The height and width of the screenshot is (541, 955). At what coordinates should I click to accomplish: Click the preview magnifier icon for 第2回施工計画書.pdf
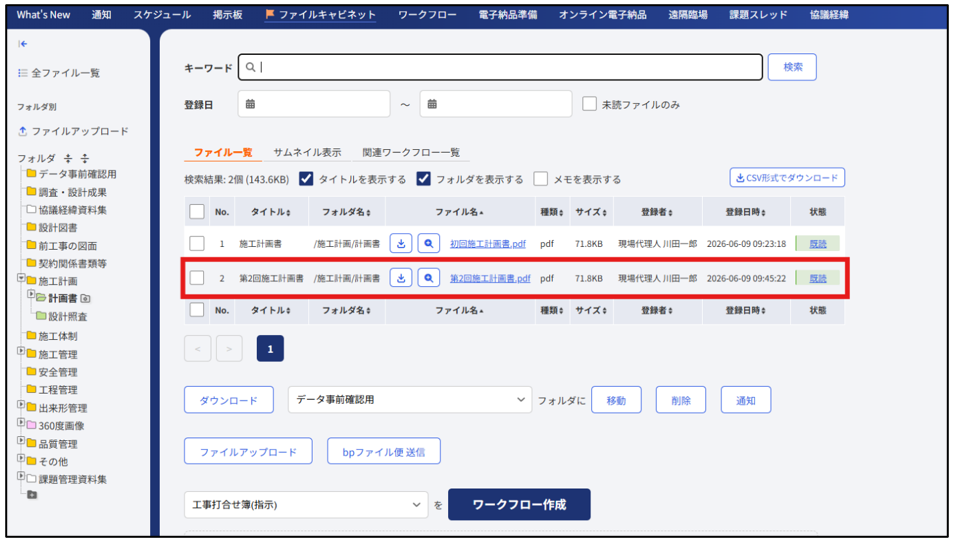click(429, 278)
